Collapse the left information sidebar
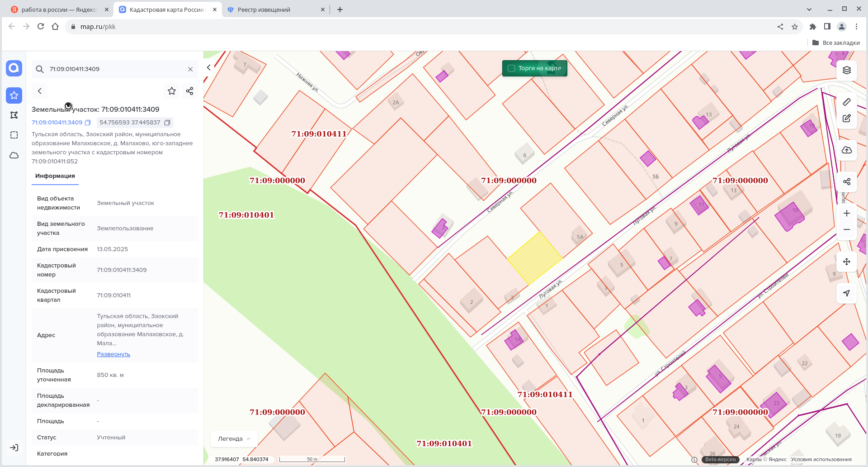The width and height of the screenshot is (868, 467). coord(208,67)
